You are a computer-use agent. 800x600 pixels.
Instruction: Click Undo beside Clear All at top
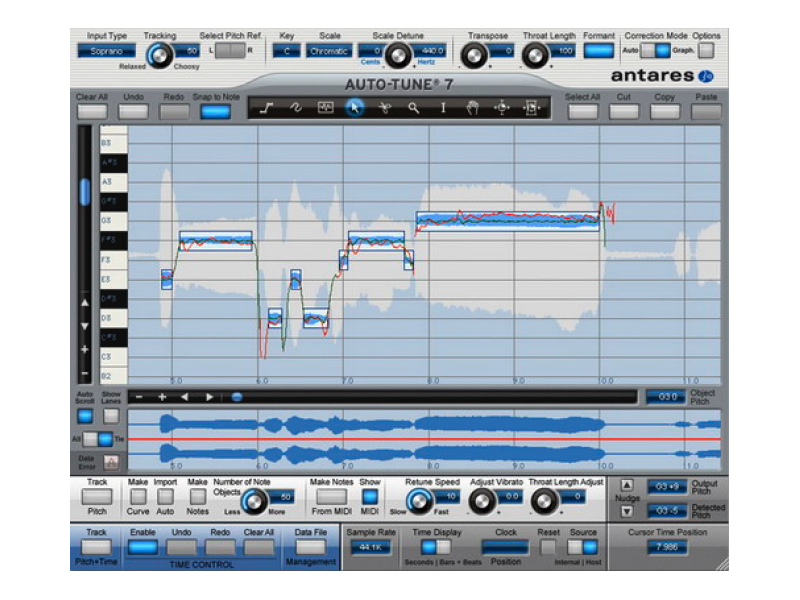[x=133, y=112]
